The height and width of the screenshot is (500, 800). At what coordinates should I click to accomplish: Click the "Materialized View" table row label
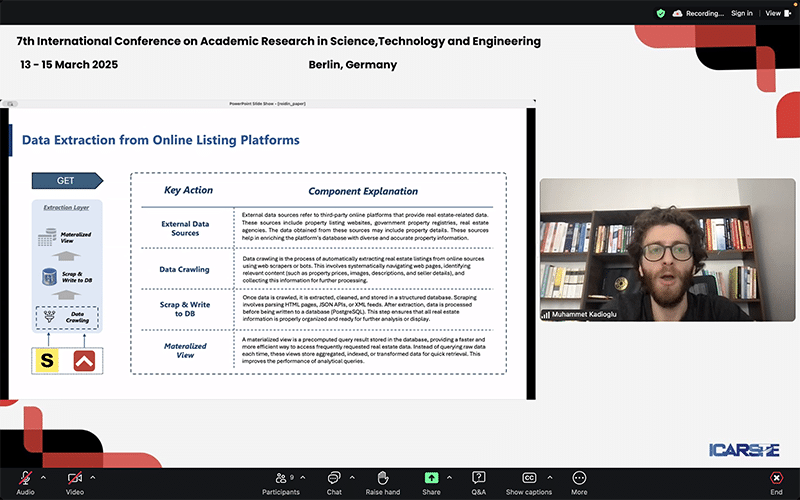[185, 350]
